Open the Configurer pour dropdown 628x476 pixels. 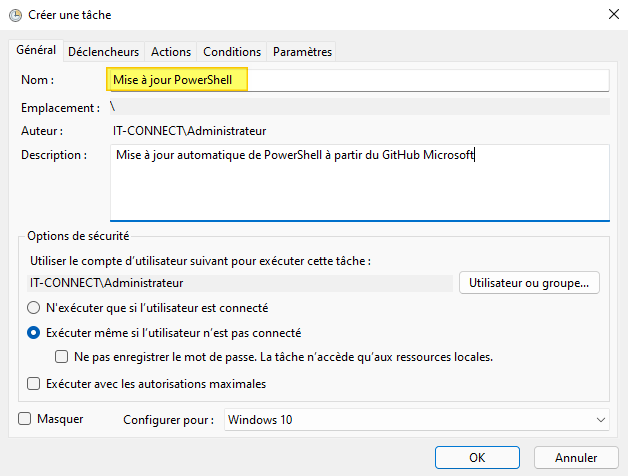(417, 420)
